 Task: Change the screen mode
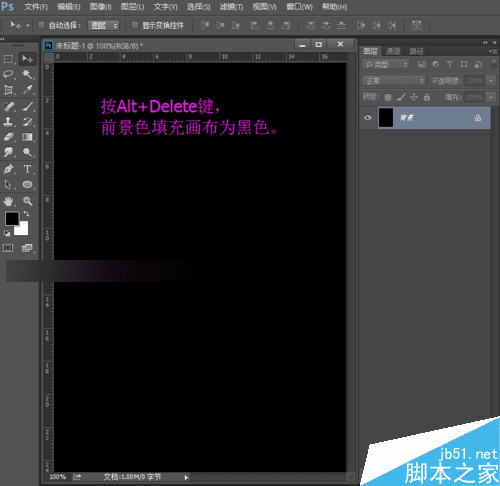(27, 248)
